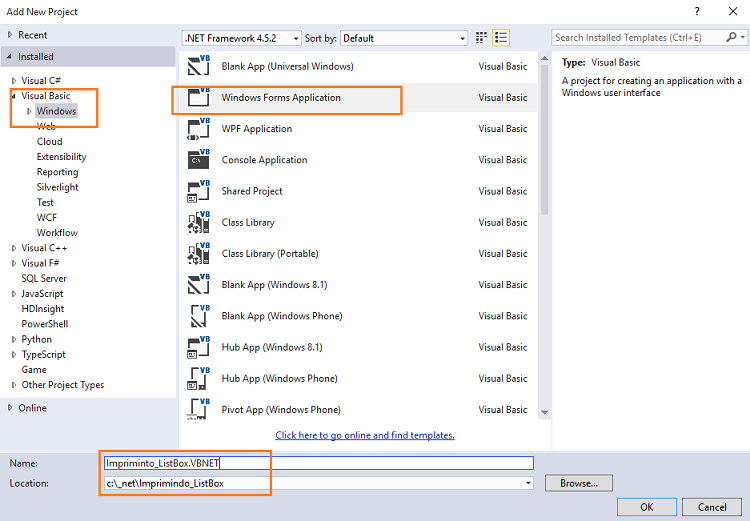Select the Game category
Screen dimensions: 750x521
pos(33,370)
